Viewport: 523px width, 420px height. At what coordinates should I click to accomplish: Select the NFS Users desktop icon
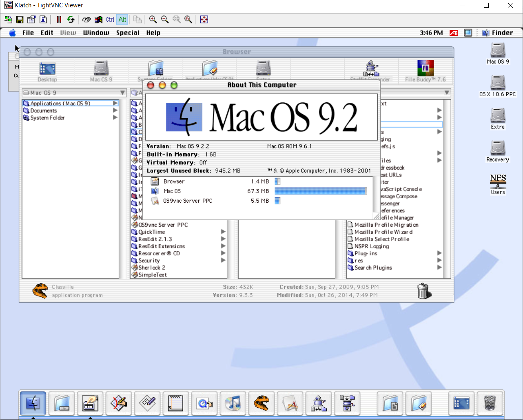point(498,184)
